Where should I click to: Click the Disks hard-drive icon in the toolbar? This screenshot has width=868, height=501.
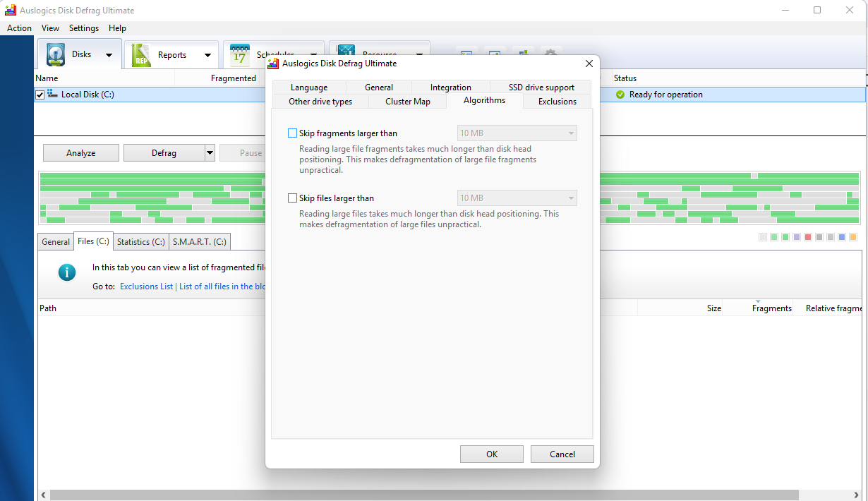click(56, 54)
